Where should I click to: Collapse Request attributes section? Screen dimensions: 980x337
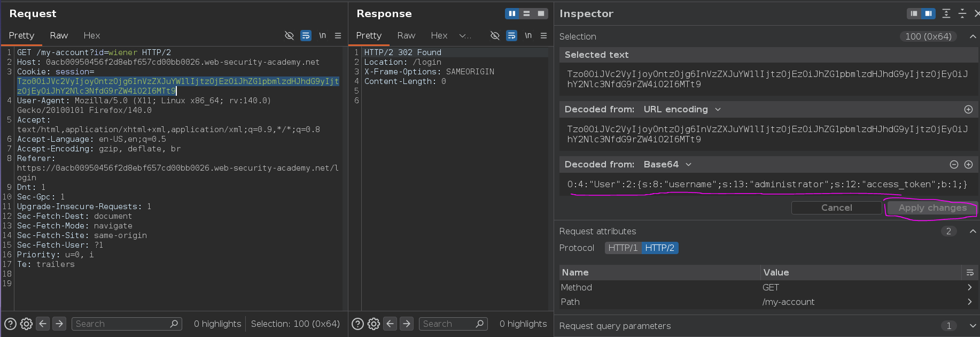pyautogui.click(x=973, y=231)
